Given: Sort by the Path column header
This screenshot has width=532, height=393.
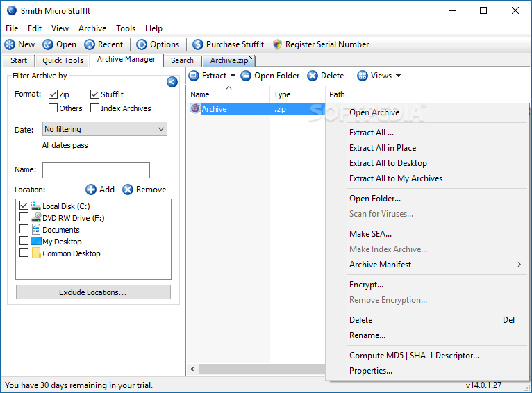Looking at the screenshot, I should [x=408, y=94].
